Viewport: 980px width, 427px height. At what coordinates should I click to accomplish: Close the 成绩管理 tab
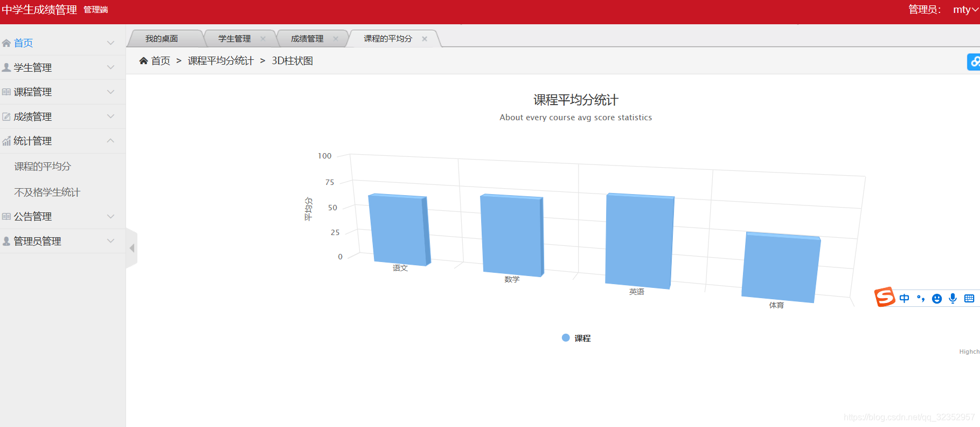[336, 38]
